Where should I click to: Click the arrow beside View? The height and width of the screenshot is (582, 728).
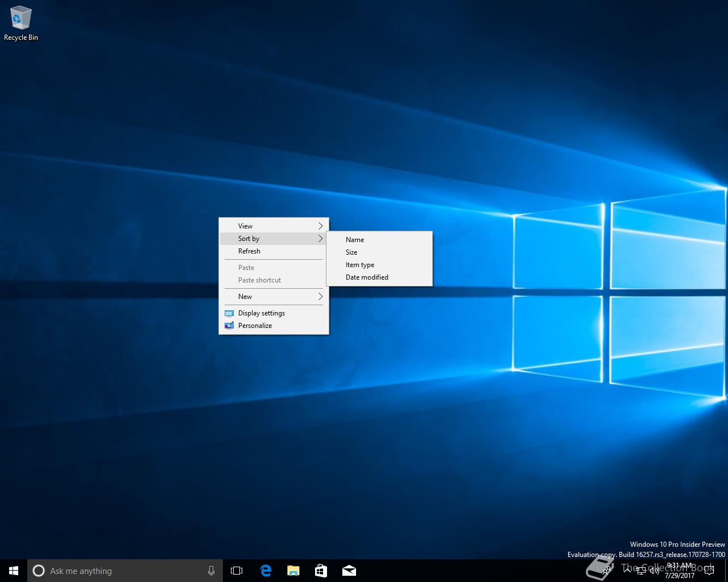[x=320, y=226]
